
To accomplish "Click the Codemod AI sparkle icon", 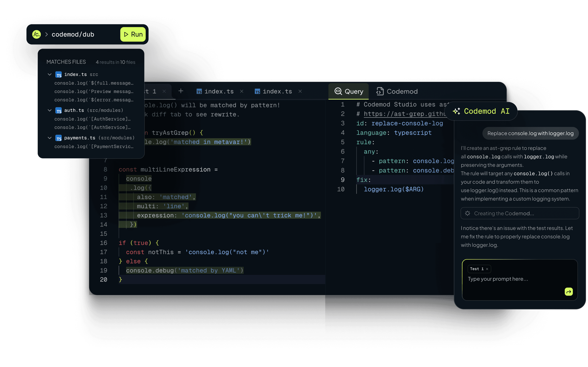I will click(x=456, y=111).
